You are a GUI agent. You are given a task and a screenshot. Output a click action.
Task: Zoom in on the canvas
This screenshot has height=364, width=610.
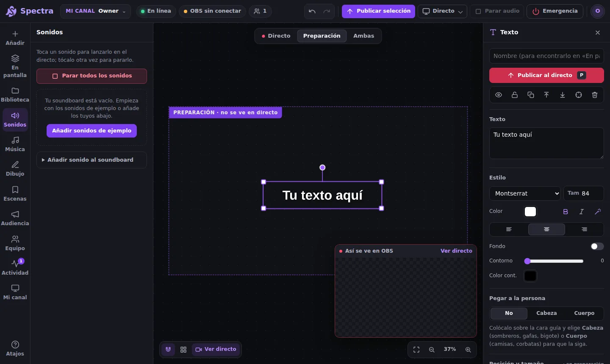click(468, 350)
